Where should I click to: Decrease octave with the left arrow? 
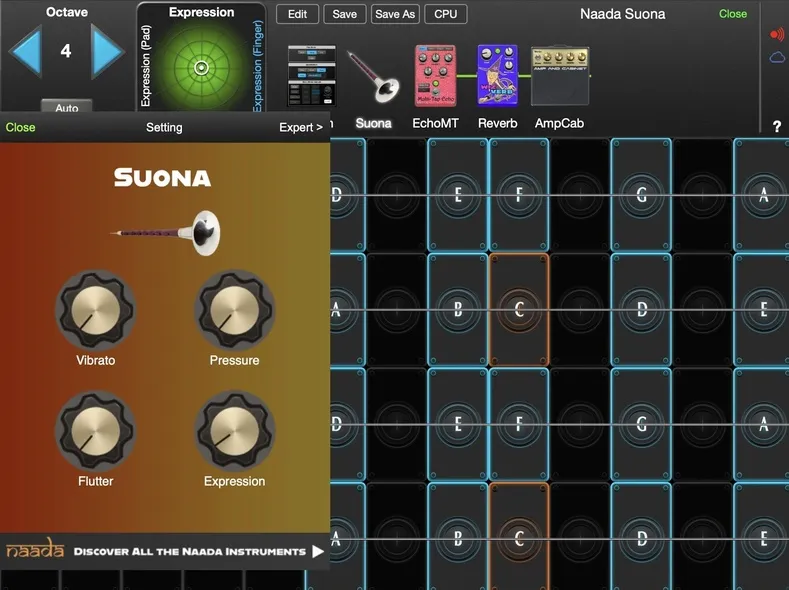pos(25,52)
